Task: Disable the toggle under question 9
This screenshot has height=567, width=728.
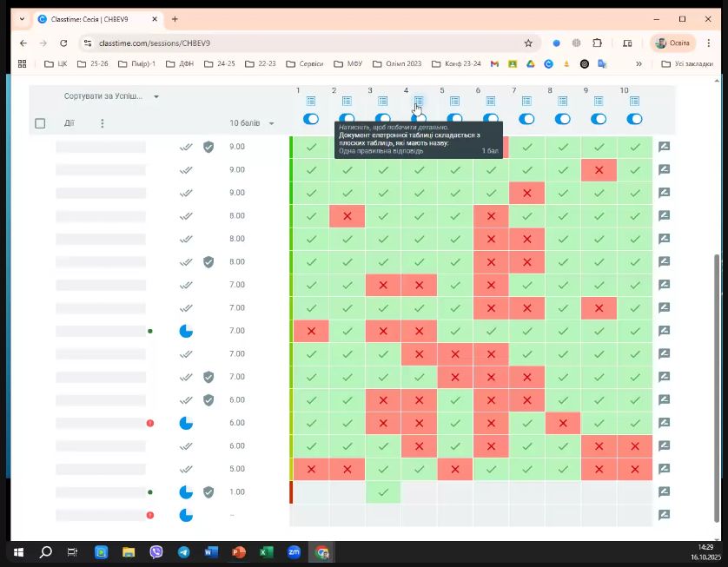Action: tap(599, 119)
